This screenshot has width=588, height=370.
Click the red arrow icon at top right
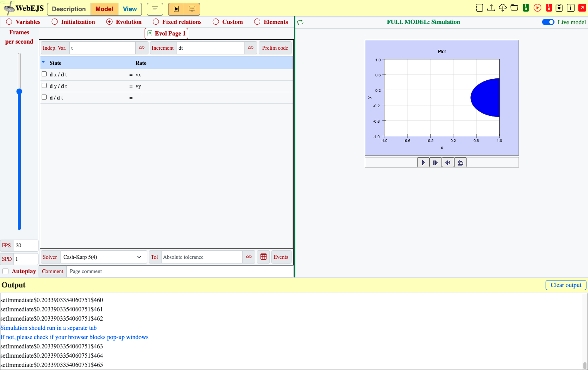[x=582, y=8]
